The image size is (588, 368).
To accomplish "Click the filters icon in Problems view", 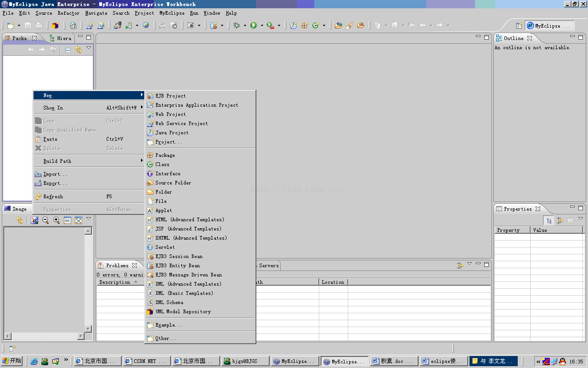I will (x=460, y=265).
